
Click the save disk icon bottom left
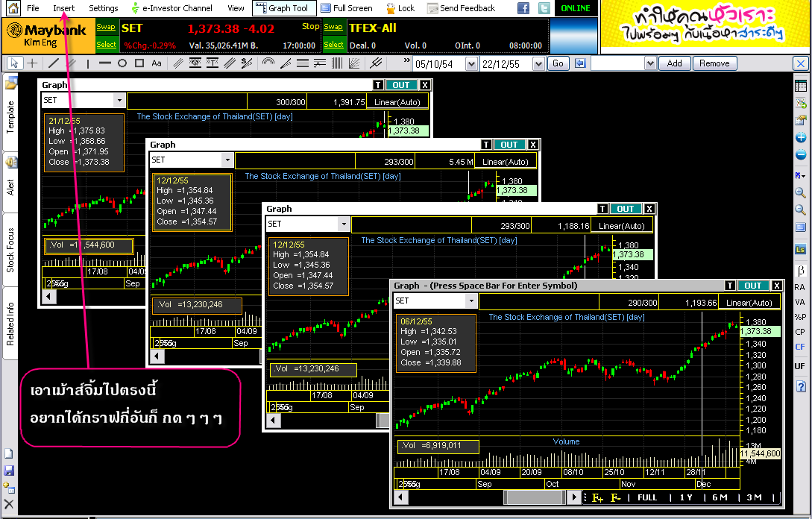click(x=9, y=471)
